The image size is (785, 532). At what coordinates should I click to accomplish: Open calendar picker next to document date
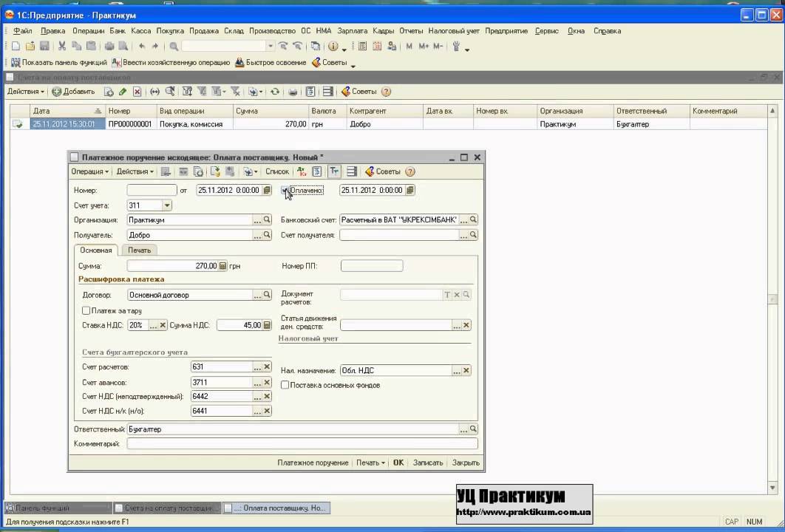point(267,190)
